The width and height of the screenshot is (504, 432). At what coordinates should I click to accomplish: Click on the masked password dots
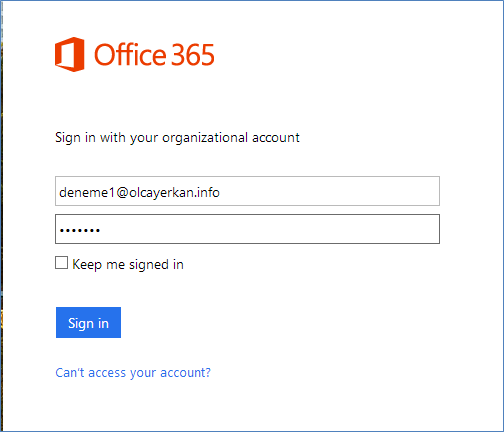pos(80,230)
